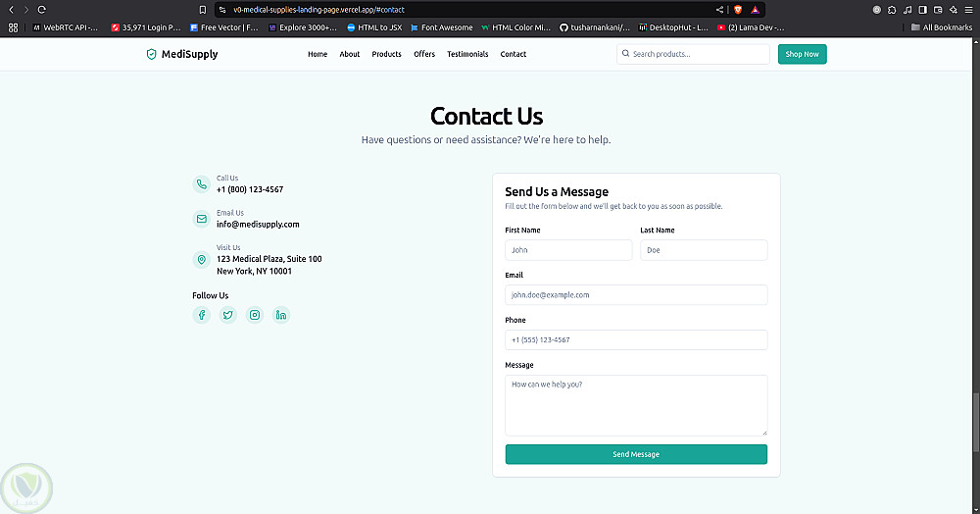Focus the Email input field
The image size is (980, 514).
click(636, 294)
